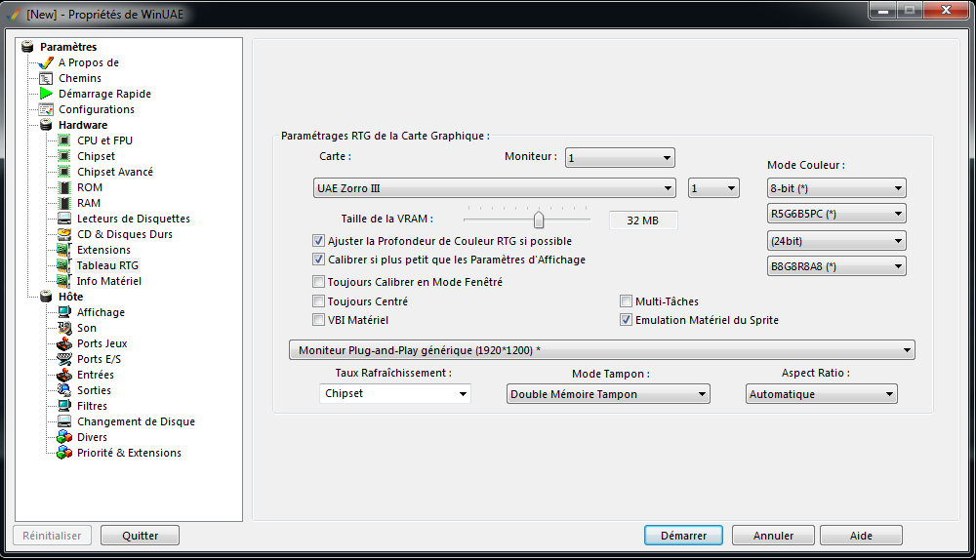Enable the Multi-Tâches checkbox
The height and width of the screenshot is (560, 976).
coord(627,301)
